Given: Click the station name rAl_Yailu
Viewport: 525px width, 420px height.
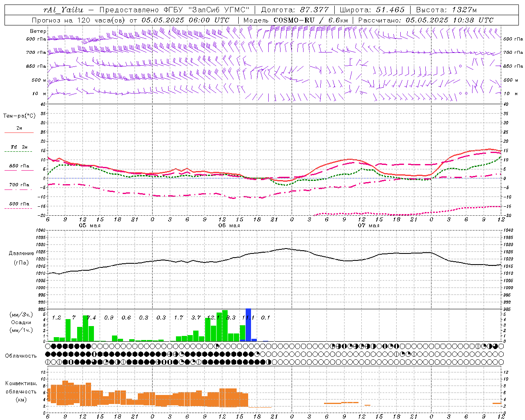Looking at the screenshot, I should [x=63, y=10].
